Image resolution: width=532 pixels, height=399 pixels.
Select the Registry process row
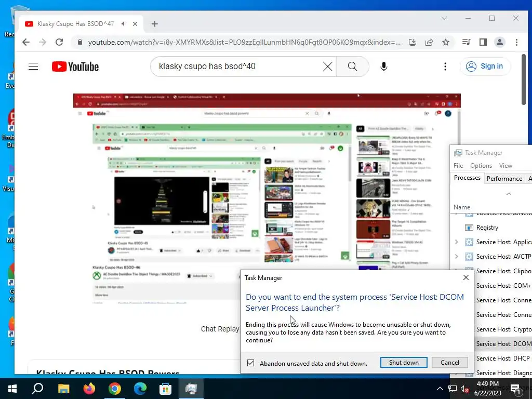(491, 228)
